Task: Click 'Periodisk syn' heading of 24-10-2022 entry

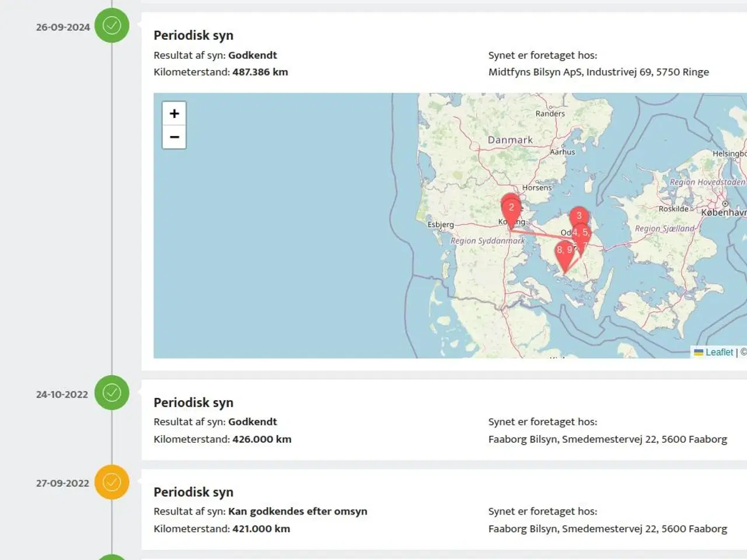Action: 193,402
